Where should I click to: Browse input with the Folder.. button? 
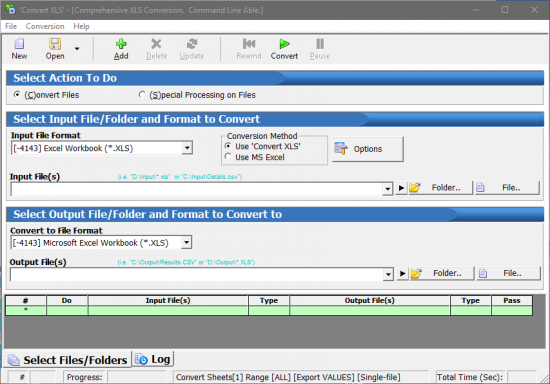pyautogui.click(x=441, y=188)
